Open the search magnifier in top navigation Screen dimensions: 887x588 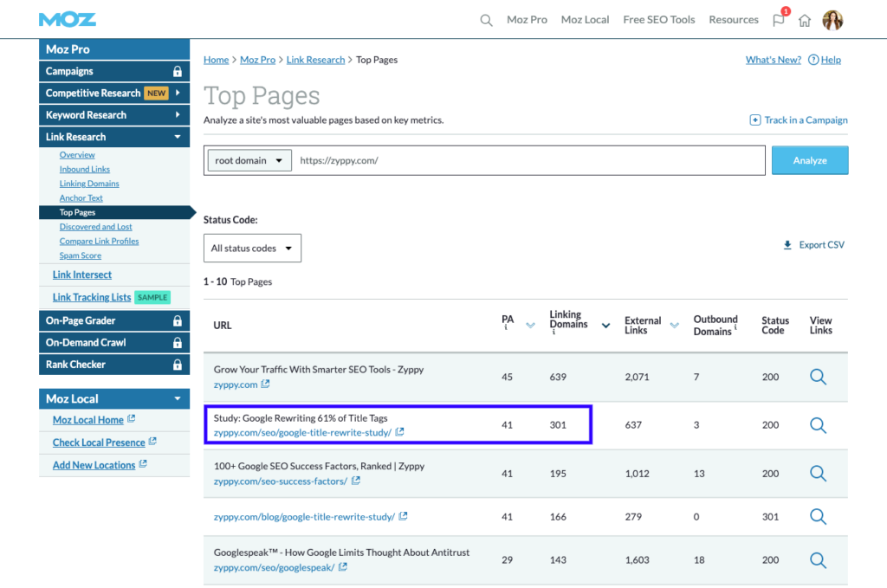(486, 21)
